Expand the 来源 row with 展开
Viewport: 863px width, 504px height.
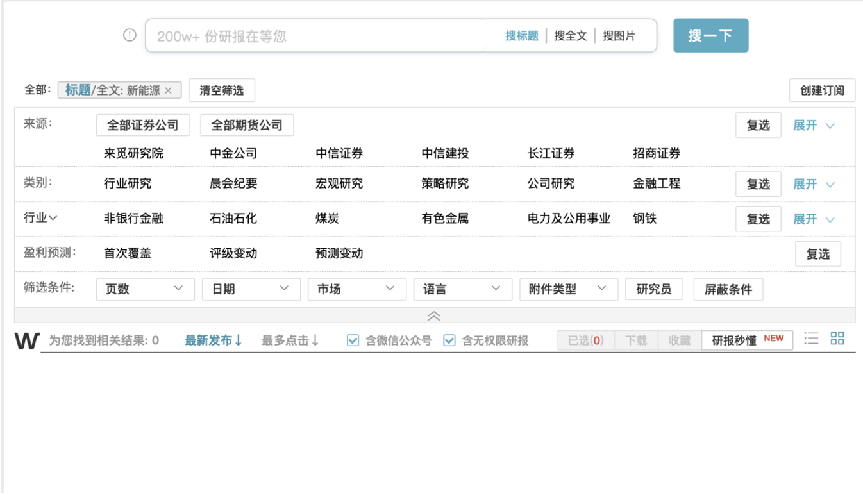(814, 126)
